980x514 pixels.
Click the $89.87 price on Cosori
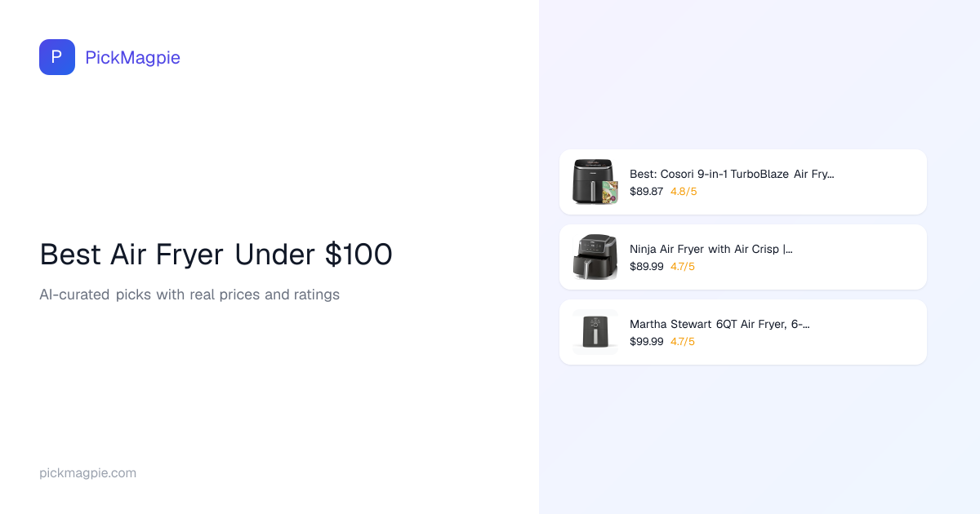[646, 192]
